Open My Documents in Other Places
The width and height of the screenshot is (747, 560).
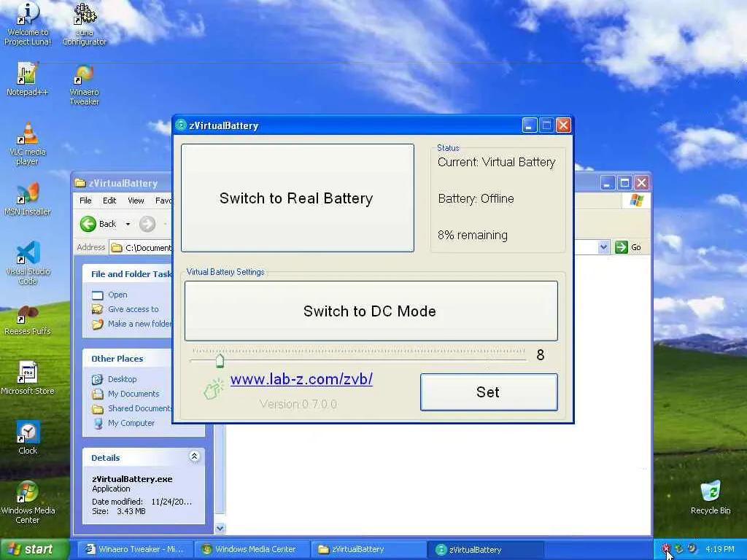click(133, 394)
